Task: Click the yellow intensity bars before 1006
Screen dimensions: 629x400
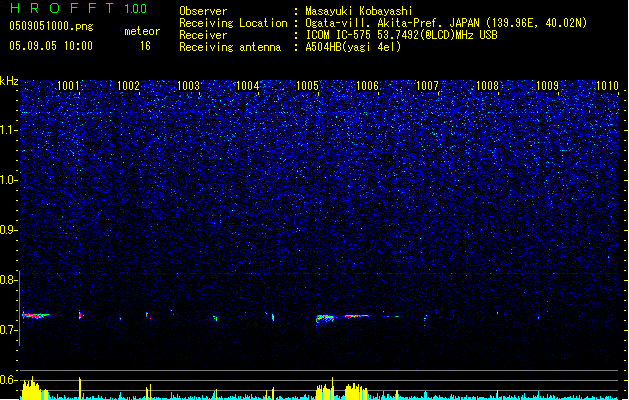Action: coord(356,392)
